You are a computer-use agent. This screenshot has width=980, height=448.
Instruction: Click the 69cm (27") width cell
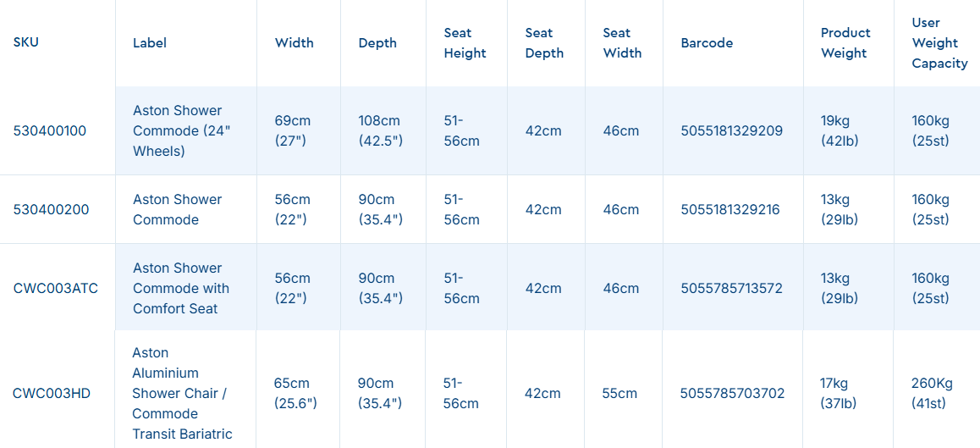tap(293, 131)
